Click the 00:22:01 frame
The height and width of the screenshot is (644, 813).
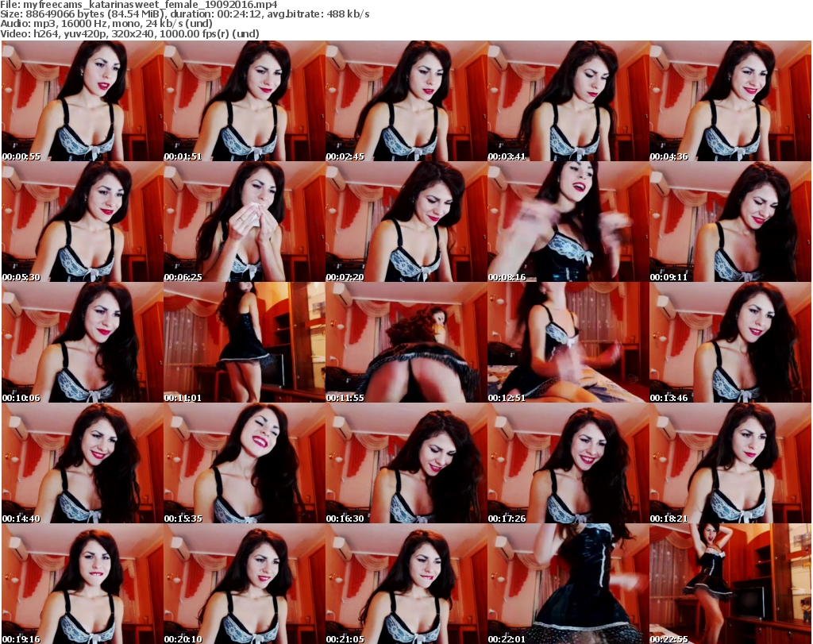click(x=568, y=584)
